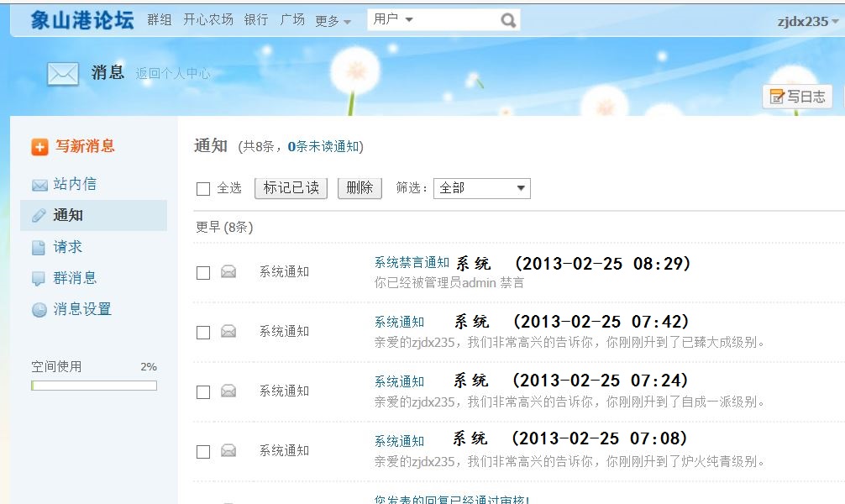Click the 站内信 envelope icon
The image size is (845, 504).
(39, 185)
